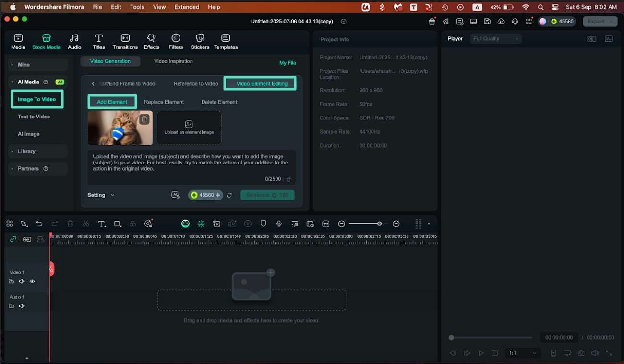
Task: Click the marker shield icon in timeline toolbar
Action: (263, 223)
